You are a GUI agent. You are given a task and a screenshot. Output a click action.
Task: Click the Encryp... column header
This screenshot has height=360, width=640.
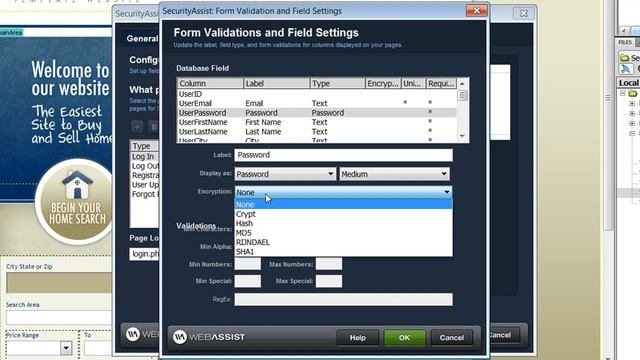coord(383,83)
